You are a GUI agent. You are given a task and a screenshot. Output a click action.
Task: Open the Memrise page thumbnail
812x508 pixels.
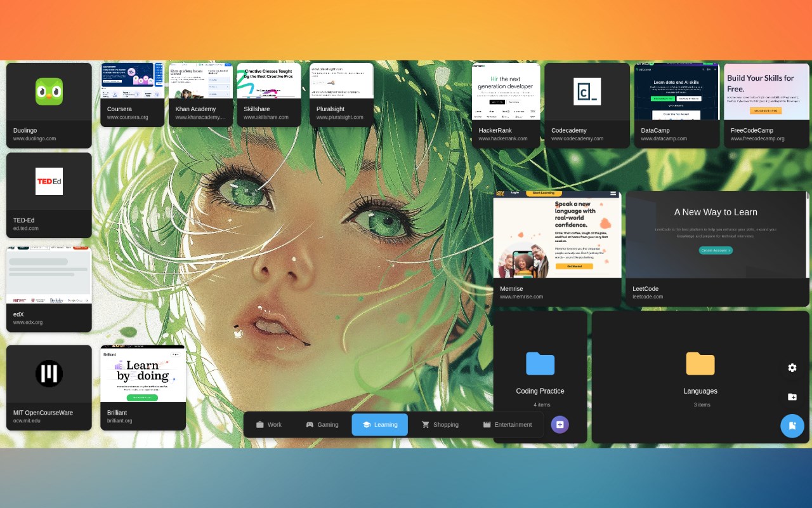pyautogui.click(x=558, y=234)
